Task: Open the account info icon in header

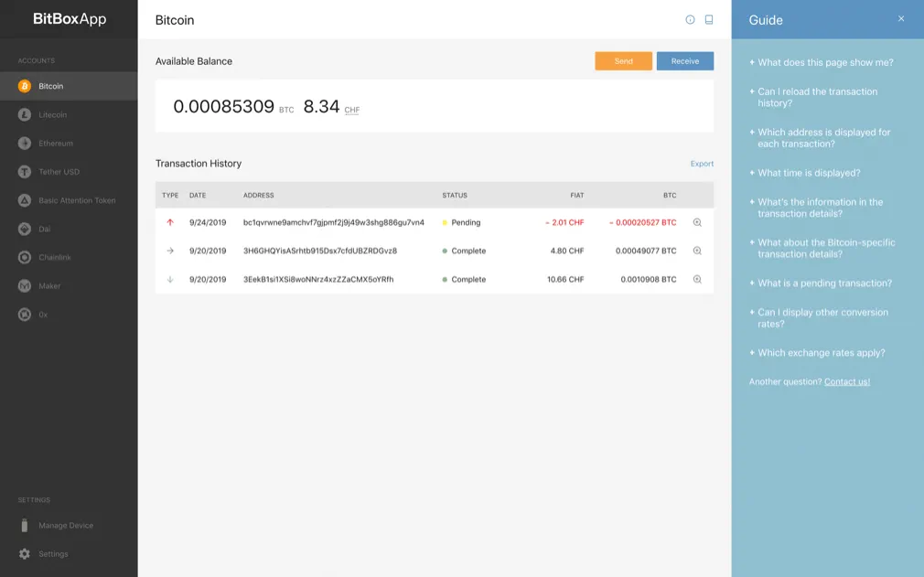Action: click(x=690, y=20)
